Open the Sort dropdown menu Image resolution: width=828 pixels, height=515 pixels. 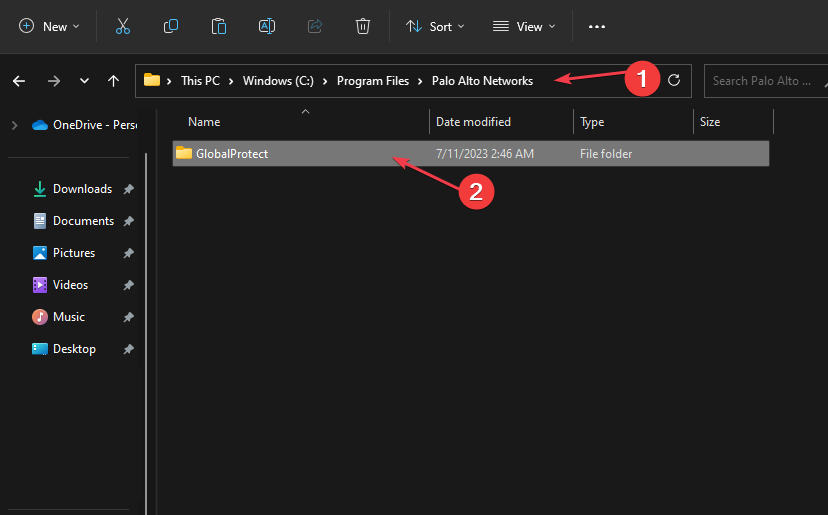435,26
